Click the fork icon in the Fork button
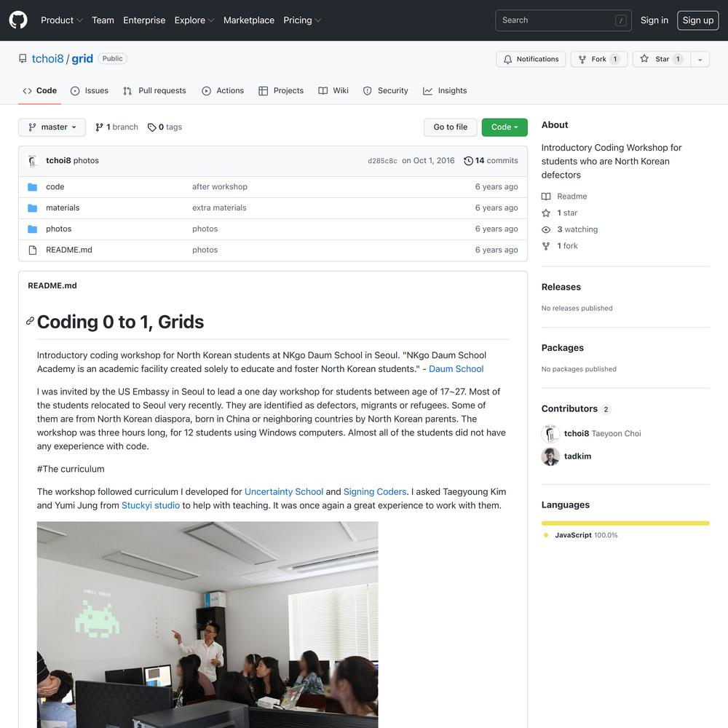The height and width of the screenshot is (728, 728). pyautogui.click(x=582, y=60)
